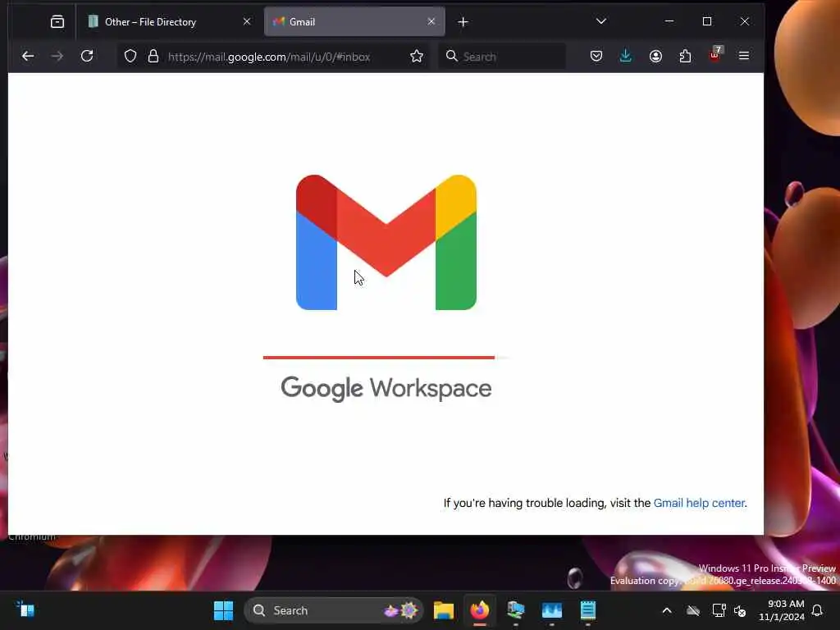Switch to the Other – File Directory tab
The height and width of the screenshot is (630, 840).
171,22
